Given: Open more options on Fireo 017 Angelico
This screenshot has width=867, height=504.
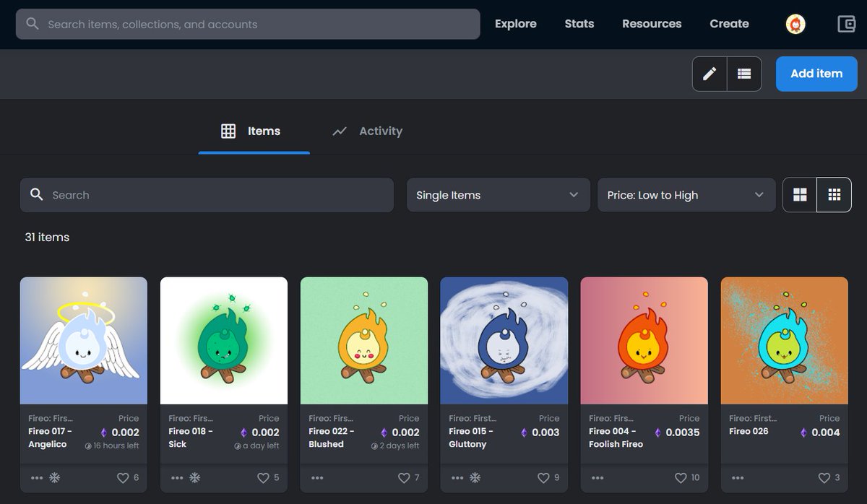Looking at the screenshot, I should [x=37, y=478].
